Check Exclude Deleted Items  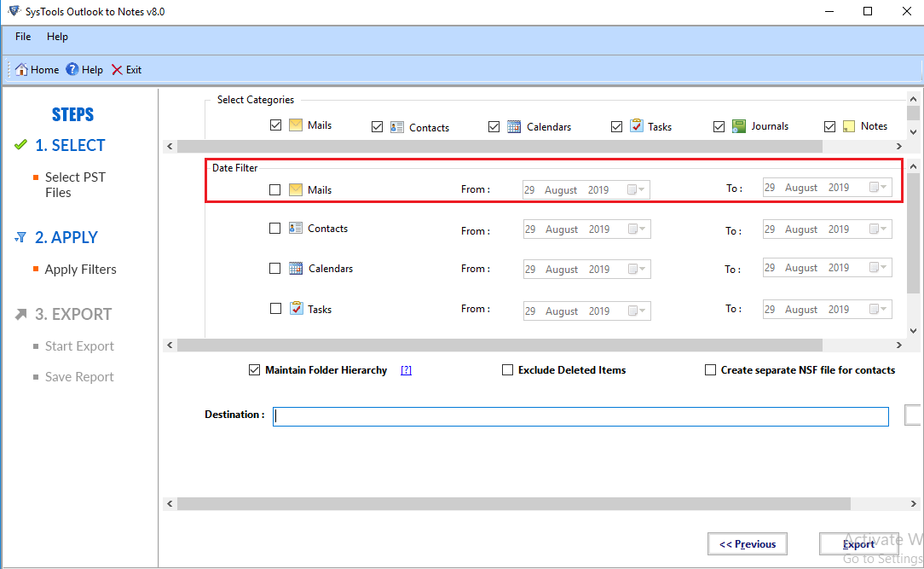[x=507, y=369]
